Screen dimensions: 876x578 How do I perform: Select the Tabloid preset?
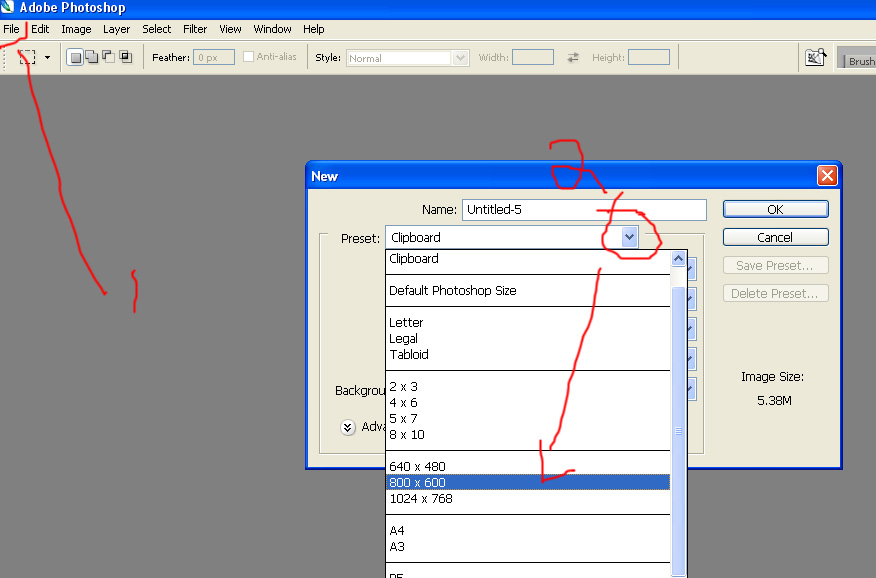(528, 355)
